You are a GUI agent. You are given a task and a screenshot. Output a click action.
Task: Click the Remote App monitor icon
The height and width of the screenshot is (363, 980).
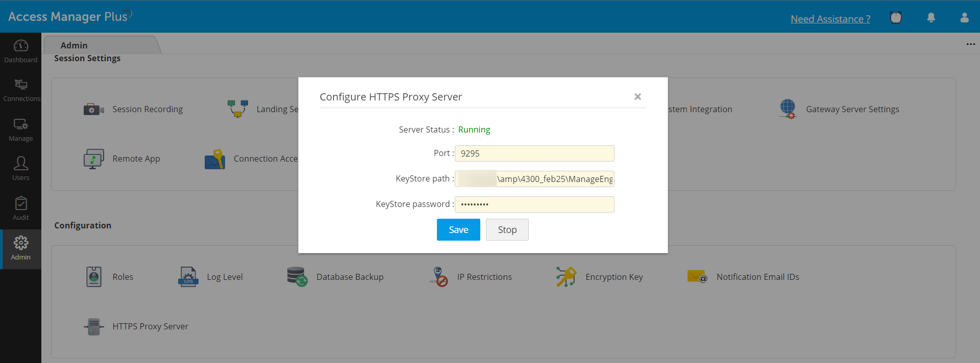pos(93,159)
